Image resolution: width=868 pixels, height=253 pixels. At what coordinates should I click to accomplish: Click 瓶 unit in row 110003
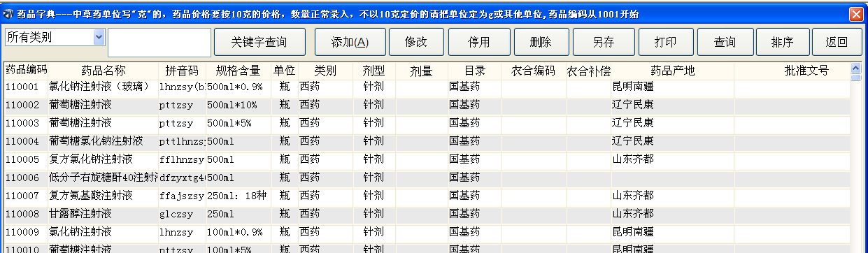285,123
